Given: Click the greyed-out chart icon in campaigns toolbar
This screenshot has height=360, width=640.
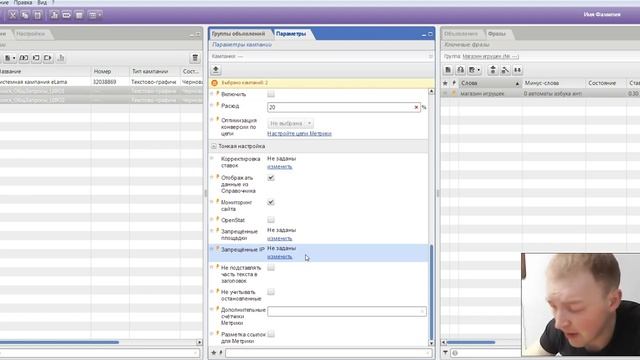Looking at the screenshot, I should 61,58.
